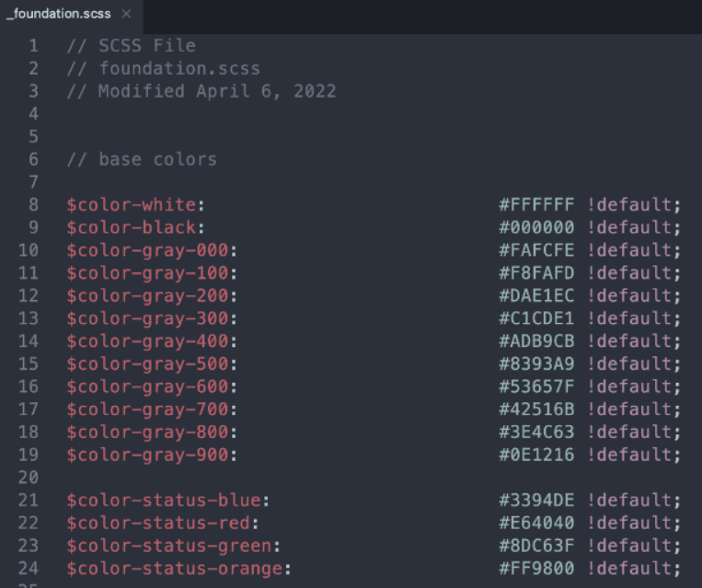Click the $color-gray-800 variable
The height and width of the screenshot is (588, 702).
[x=147, y=432]
